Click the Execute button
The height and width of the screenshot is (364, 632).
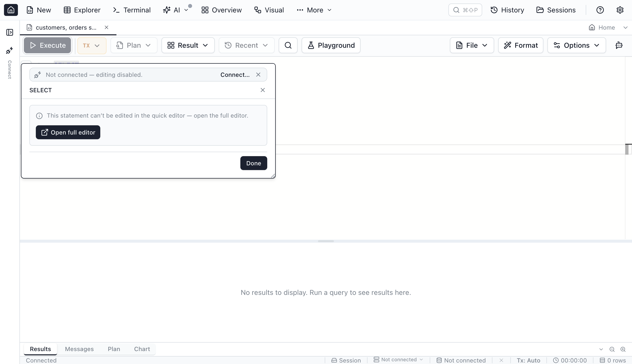47,45
